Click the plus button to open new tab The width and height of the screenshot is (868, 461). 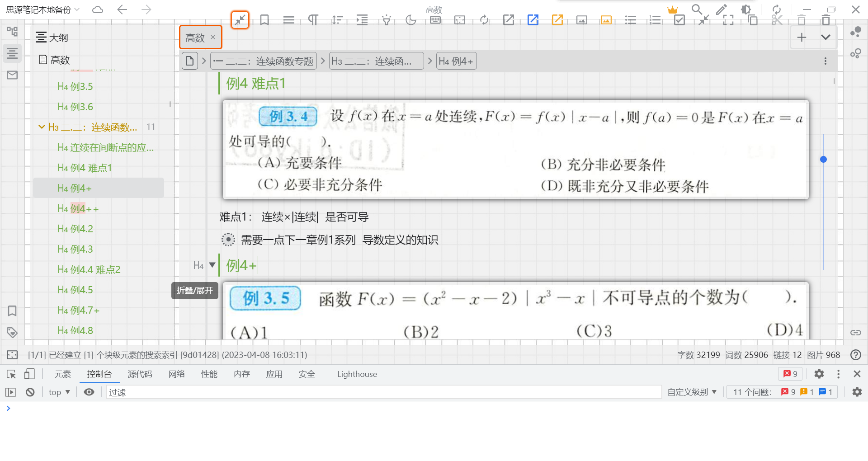[x=802, y=37]
